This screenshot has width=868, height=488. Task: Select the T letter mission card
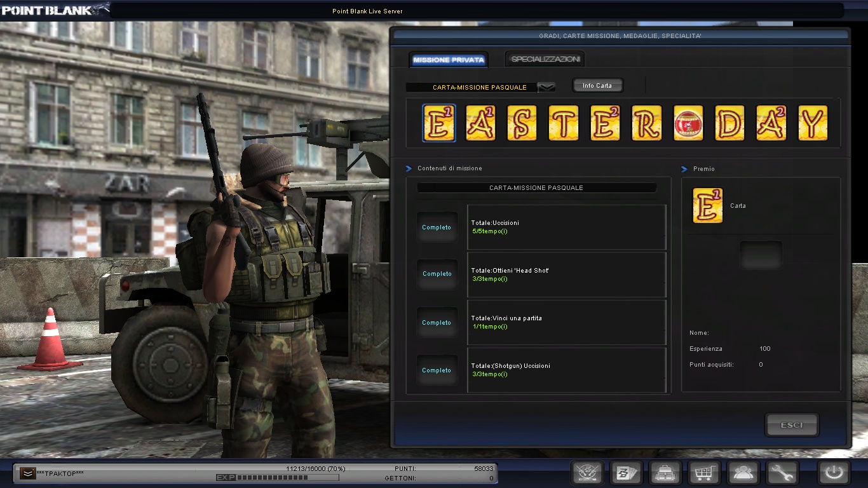click(x=564, y=123)
